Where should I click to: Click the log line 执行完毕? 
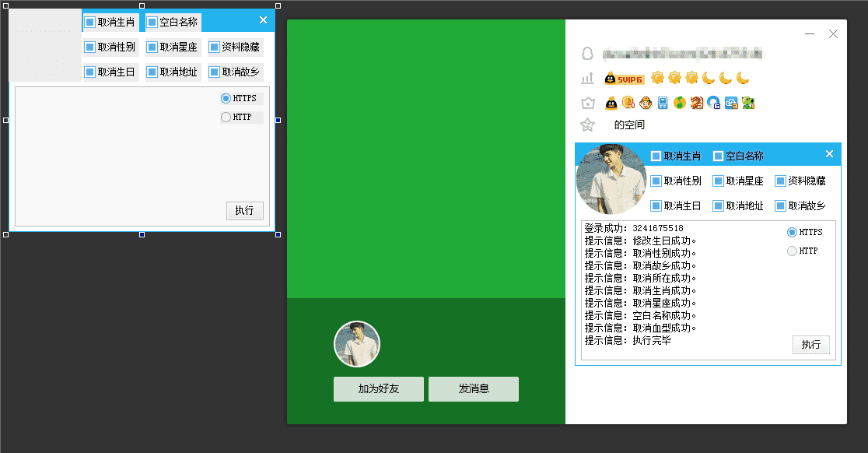click(628, 341)
